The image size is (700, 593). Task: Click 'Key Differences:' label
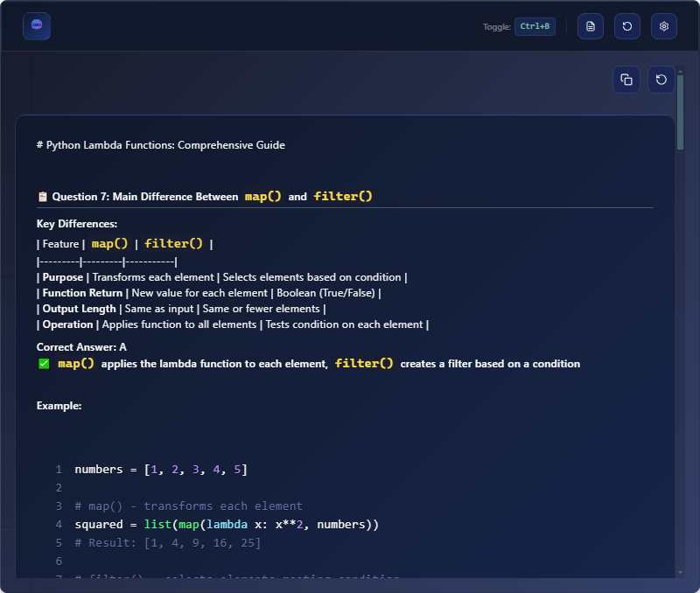[77, 224]
